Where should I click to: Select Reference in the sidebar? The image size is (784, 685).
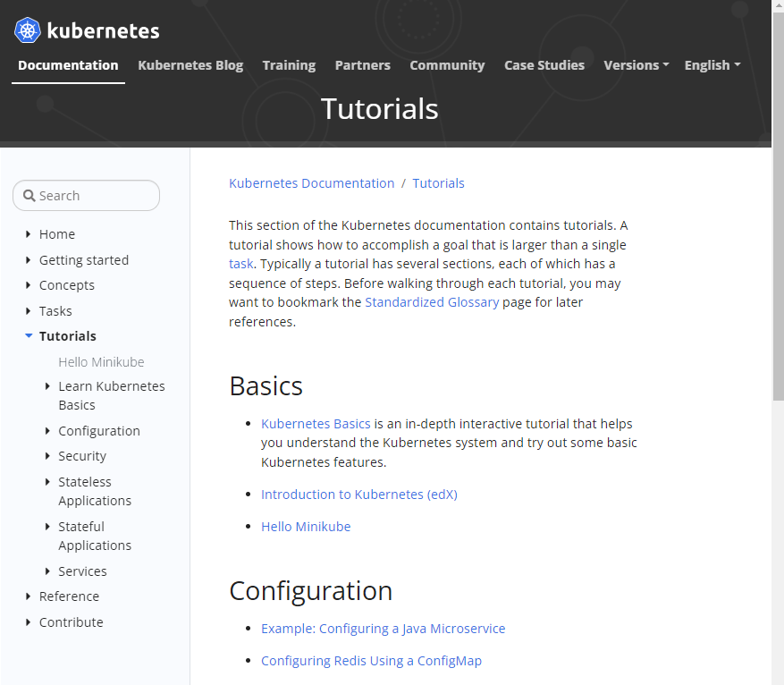coord(69,596)
